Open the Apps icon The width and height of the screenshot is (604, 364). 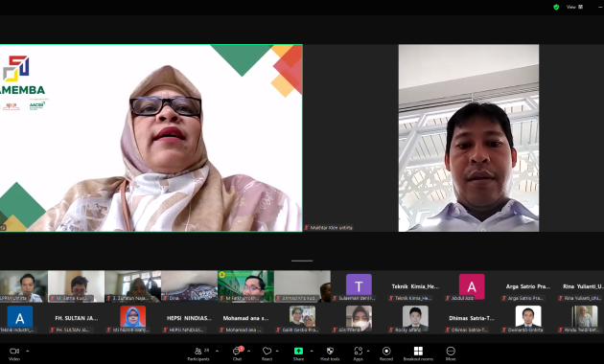point(359,351)
